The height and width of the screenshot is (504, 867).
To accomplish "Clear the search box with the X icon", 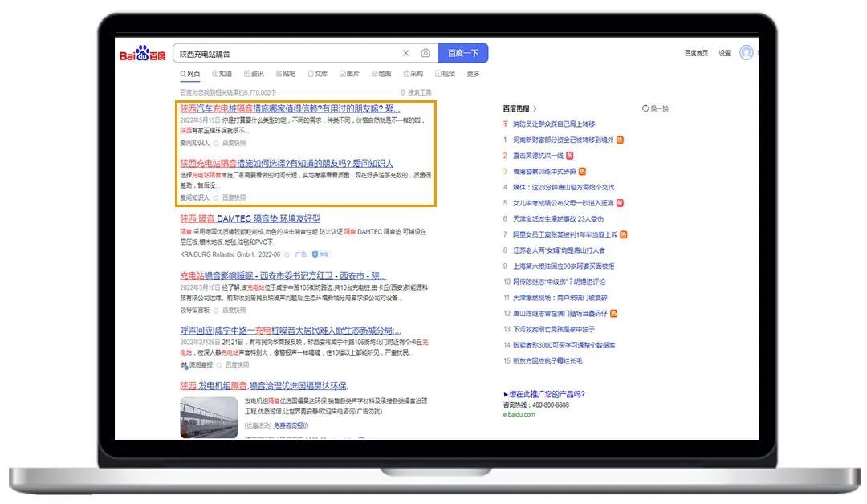I will pyautogui.click(x=405, y=53).
